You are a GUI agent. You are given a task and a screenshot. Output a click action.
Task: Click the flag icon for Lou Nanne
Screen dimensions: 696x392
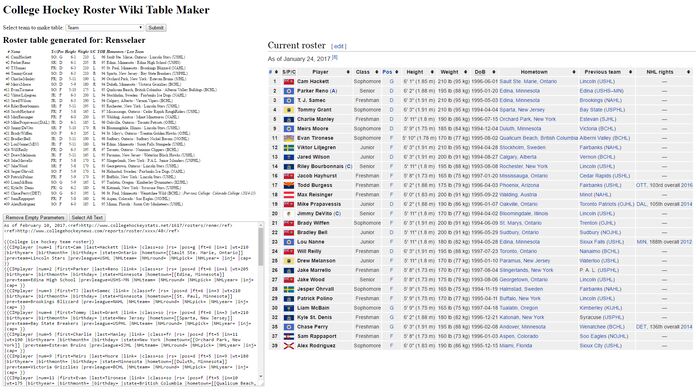[289, 242]
